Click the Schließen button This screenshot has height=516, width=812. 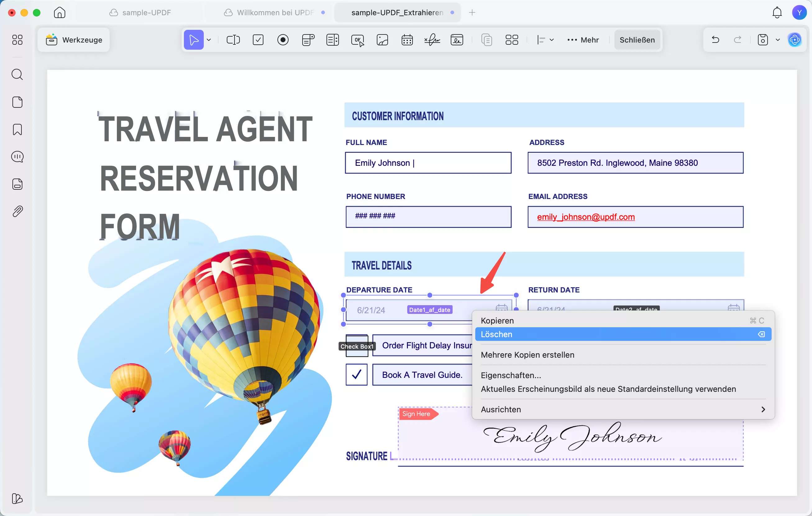637,40
